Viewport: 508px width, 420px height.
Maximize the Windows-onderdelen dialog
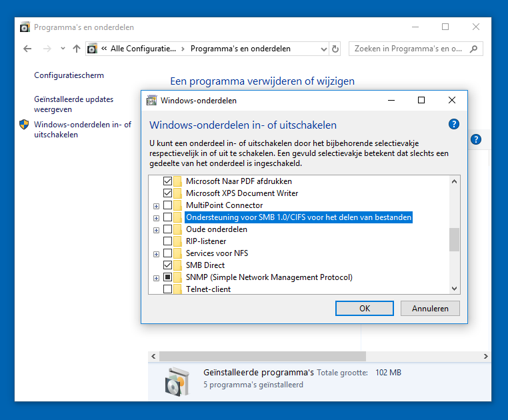click(x=421, y=100)
